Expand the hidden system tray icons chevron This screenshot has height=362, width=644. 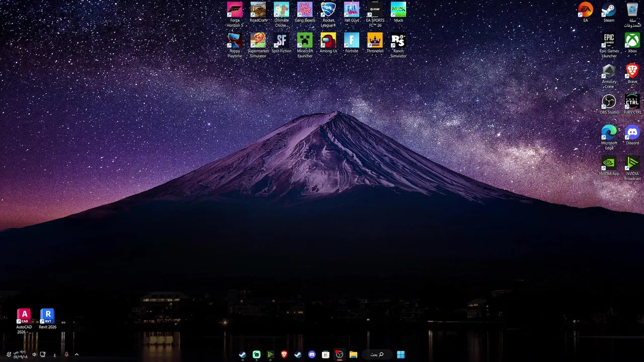point(76,354)
